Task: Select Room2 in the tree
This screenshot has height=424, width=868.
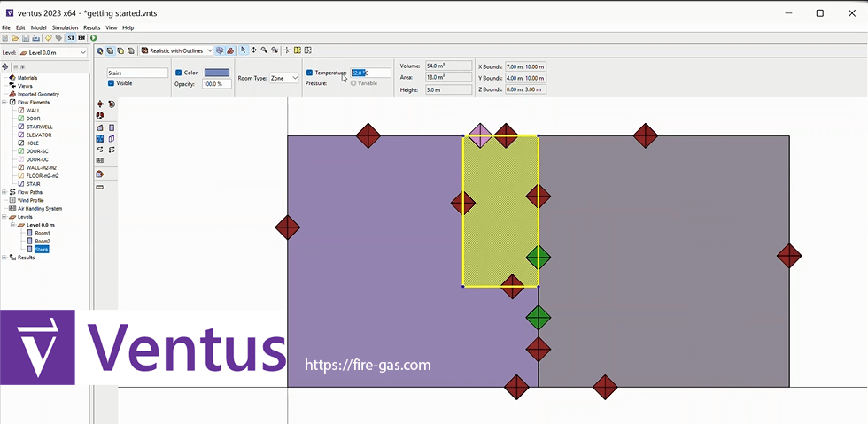Action: [43, 242]
